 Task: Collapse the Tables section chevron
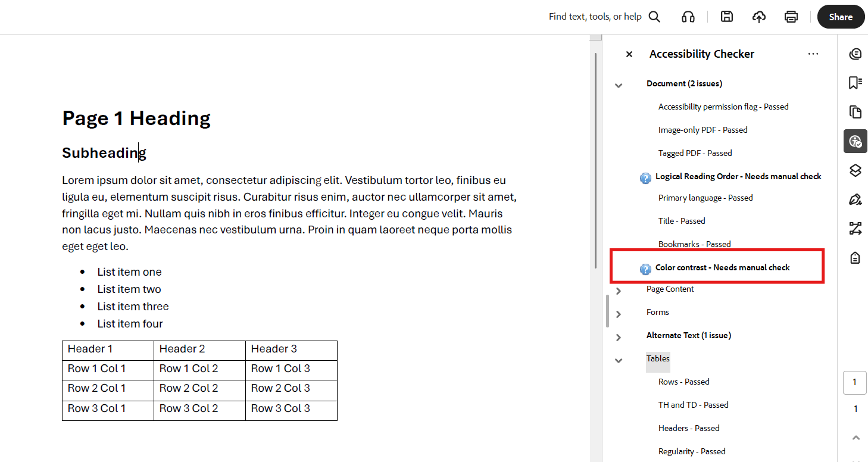[619, 360]
